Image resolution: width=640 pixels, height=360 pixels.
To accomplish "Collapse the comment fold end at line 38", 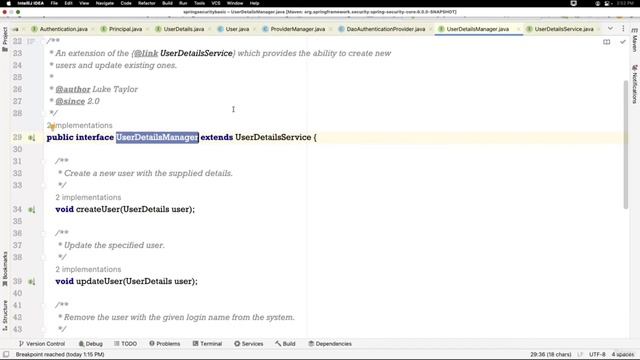I will (43, 257).
